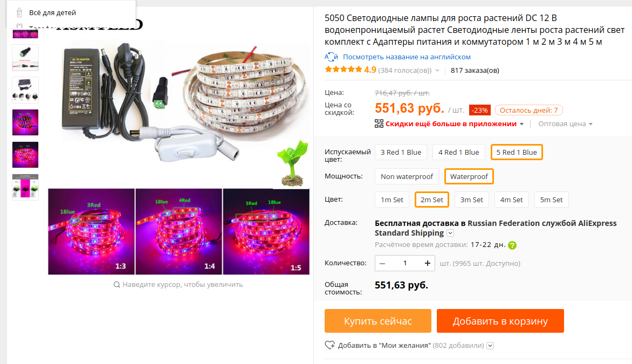The height and width of the screenshot is (364, 632).
Task: Decrease quantity with the minus icon
Action: click(x=382, y=263)
